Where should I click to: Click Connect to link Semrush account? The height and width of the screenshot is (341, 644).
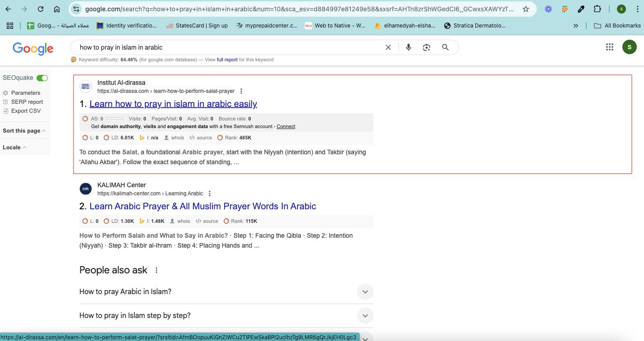(286, 126)
